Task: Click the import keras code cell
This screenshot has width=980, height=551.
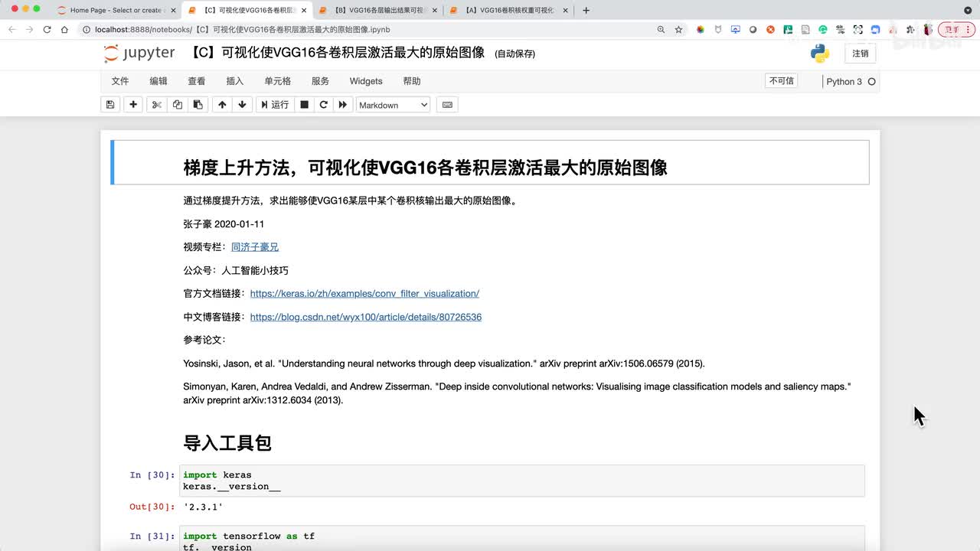Action: tap(521, 481)
